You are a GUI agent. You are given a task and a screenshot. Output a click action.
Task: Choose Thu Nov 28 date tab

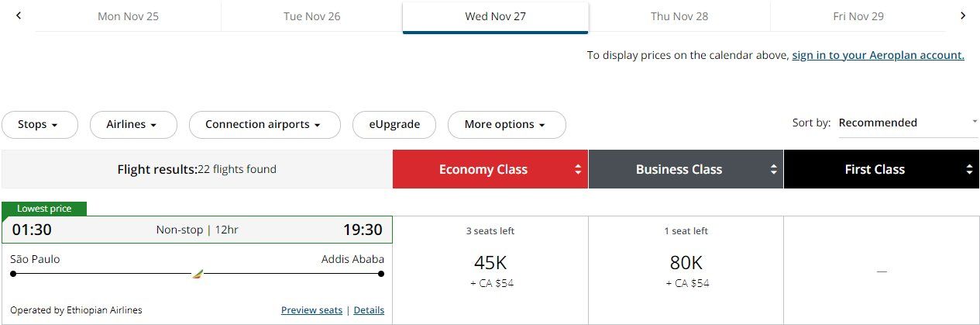coord(679,16)
